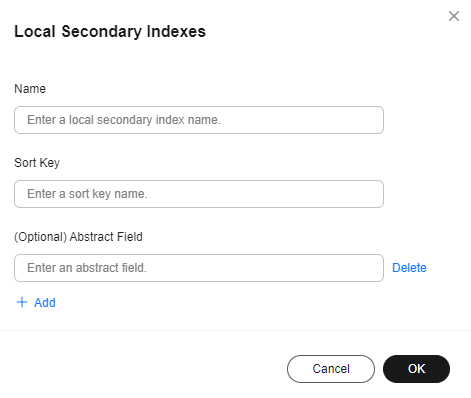471x398 pixels.
Task: Click into the Sort Key input
Action: pyautogui.click(x=199, y=194)
